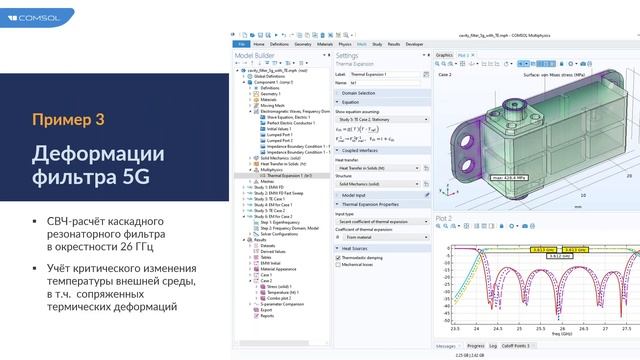Click the Previous node arrow in Model Builder toolbar
640x360 pixels.
[238, 63]
